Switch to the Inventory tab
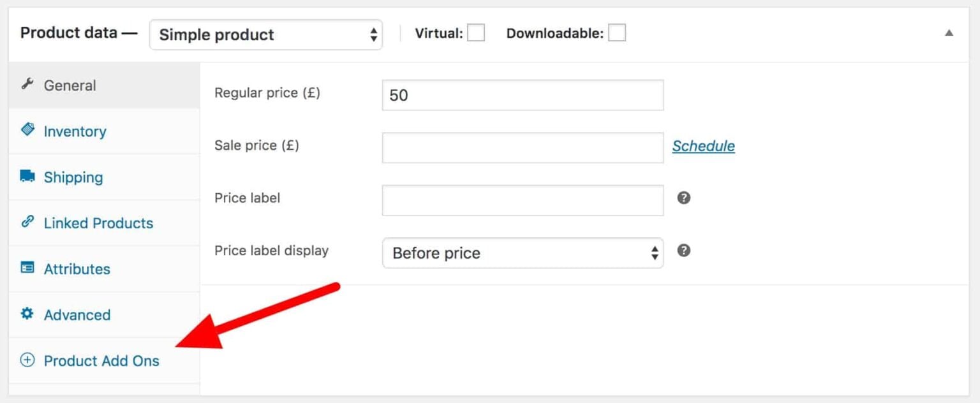 tap(75, 131)
